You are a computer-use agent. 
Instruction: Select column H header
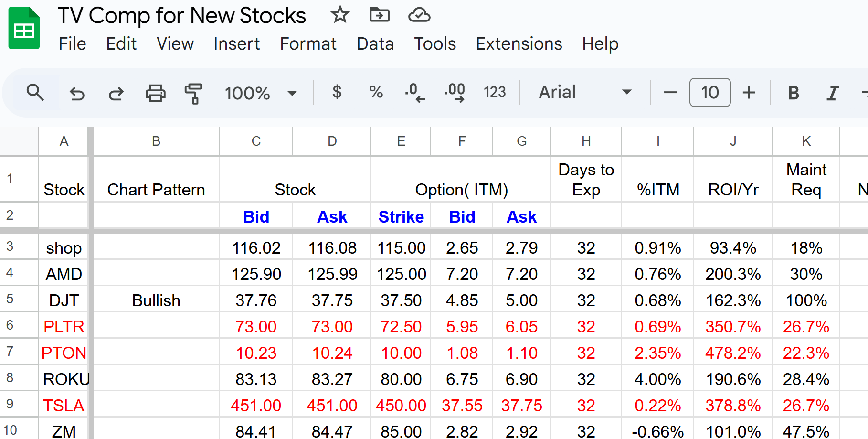[586, 141]
